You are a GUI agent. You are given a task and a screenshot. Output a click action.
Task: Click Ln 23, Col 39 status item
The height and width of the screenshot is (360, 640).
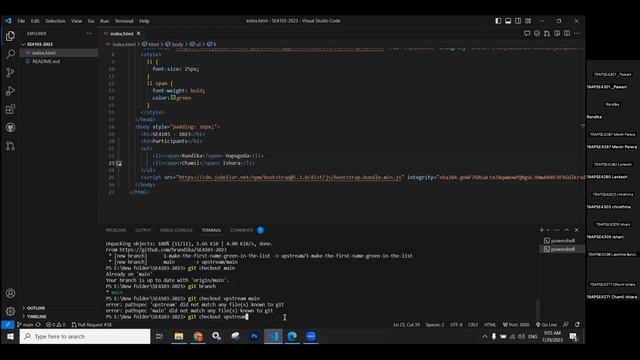406,325
